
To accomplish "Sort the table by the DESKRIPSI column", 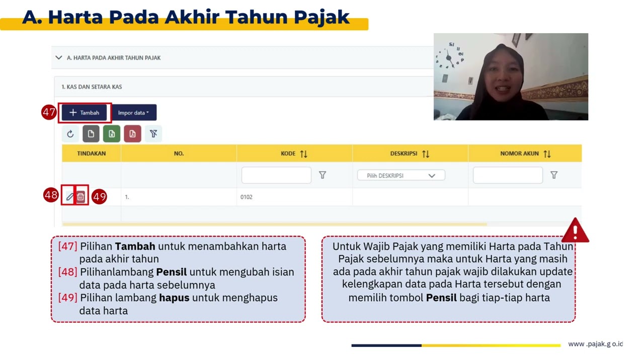I will 426,154.
